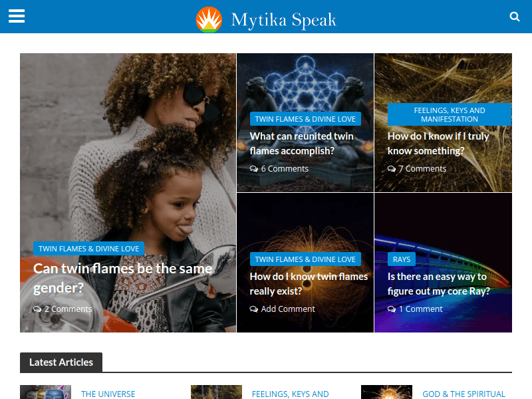
Task: Click comment bubble icon beside Add Comment
Action: [x=254, y=309]
